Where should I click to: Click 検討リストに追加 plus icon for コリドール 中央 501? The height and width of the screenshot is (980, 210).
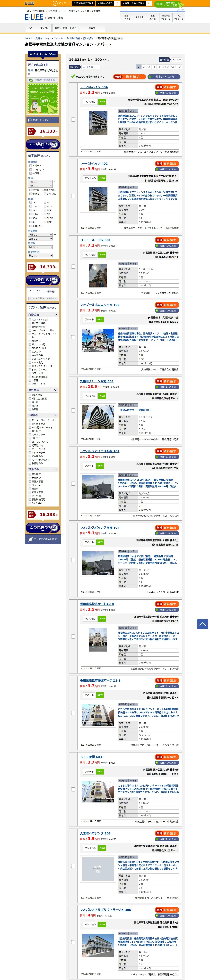167,246
